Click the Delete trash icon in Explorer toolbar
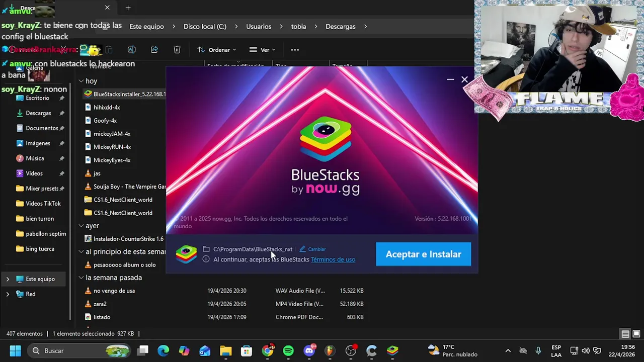The height and width of the screenshot is (362, 644). pyautogui.click(x=177, y=50)
